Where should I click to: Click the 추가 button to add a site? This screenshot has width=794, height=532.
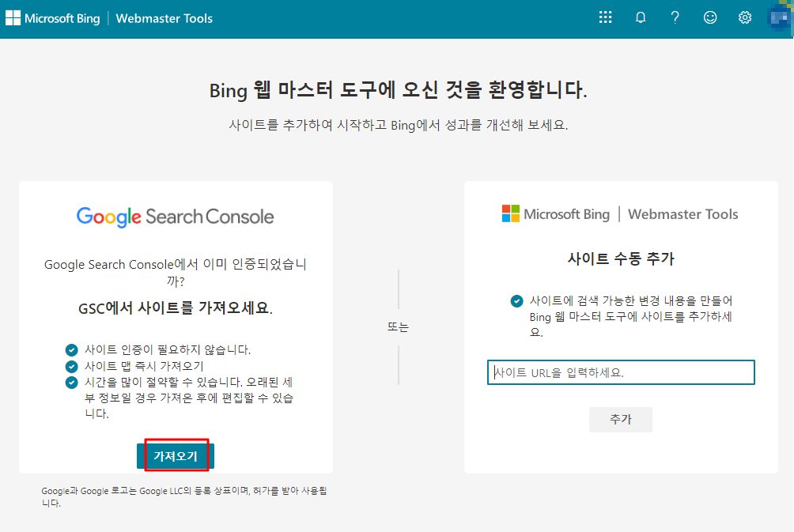tap(620, 420)
